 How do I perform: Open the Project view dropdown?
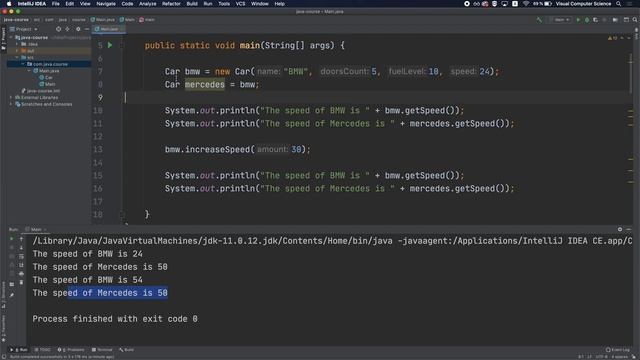pyautogui.click(x=24, y=29)
